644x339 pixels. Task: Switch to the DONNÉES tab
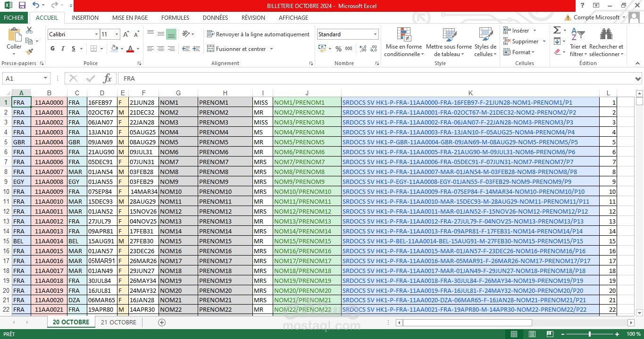click(215, 17)
